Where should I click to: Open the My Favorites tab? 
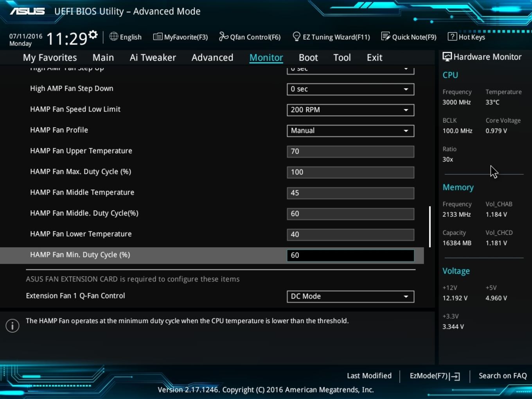50,58
